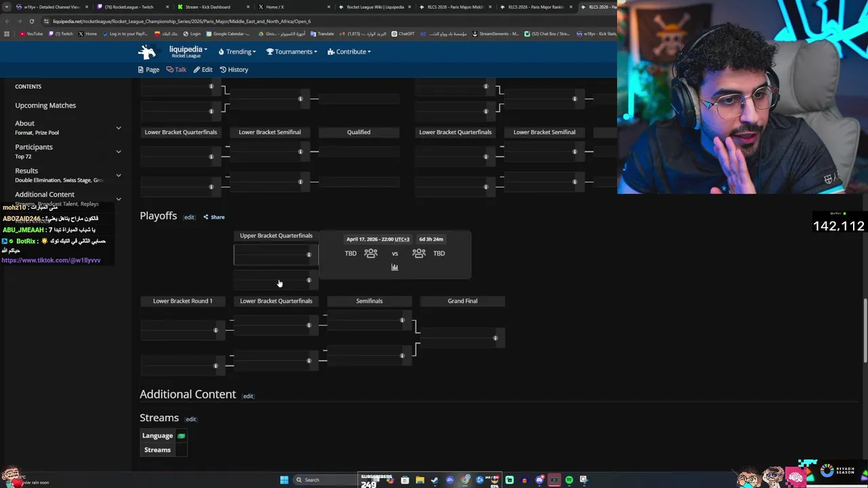The image size is (868, 488).
Task: Switch to the Home / X browser tab
Action: click(x=293, y=7)
